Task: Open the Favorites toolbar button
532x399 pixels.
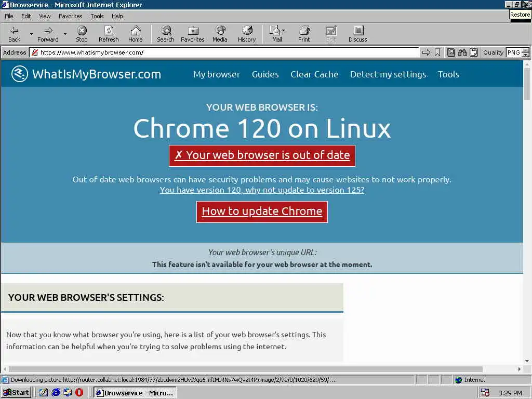Action: (192, 34)
